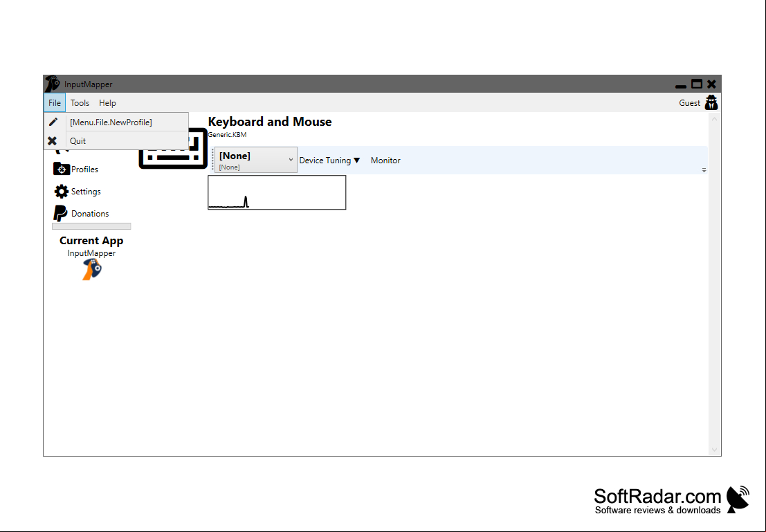Open the Monitor view

point(385,160)
